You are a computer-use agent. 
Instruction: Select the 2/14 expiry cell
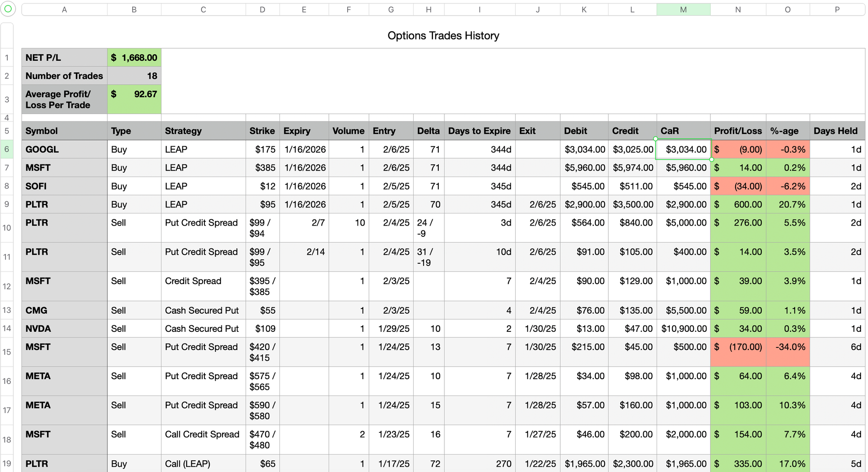tap(304, 257)
